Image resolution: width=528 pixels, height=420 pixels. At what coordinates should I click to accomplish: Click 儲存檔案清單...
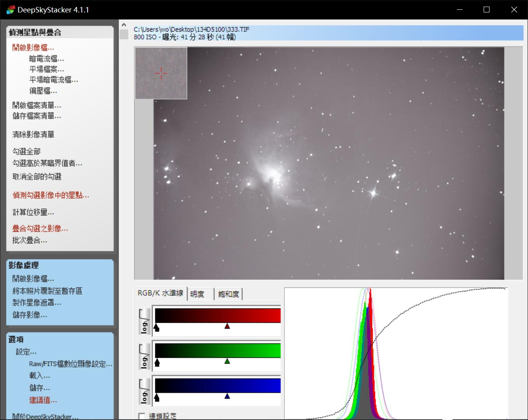point(37,116)
